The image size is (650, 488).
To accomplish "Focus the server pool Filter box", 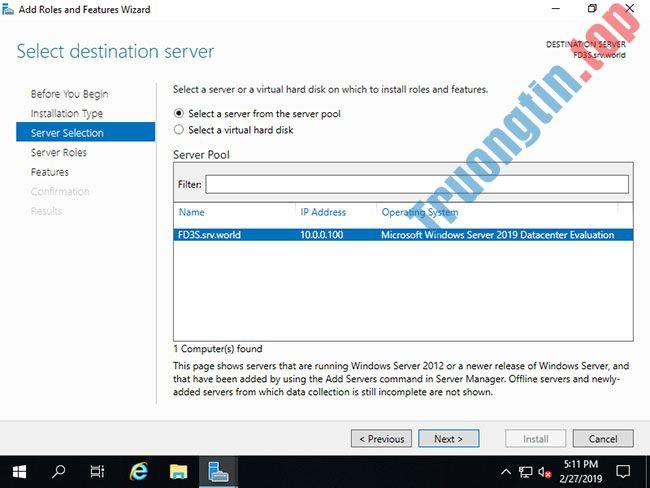I will (417, 184).
